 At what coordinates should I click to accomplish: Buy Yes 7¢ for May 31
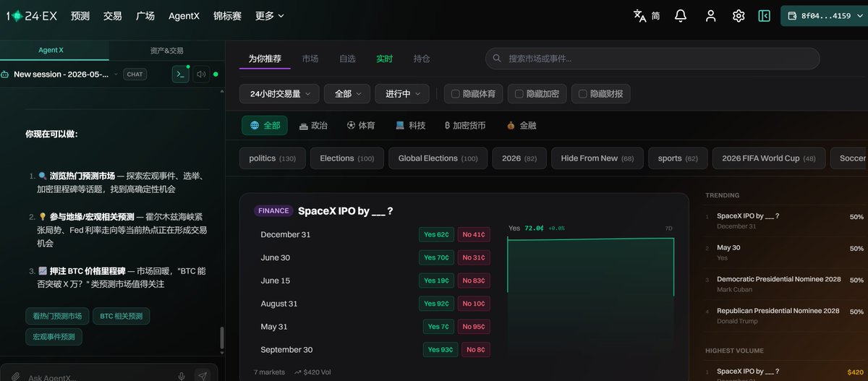[438, 327]
